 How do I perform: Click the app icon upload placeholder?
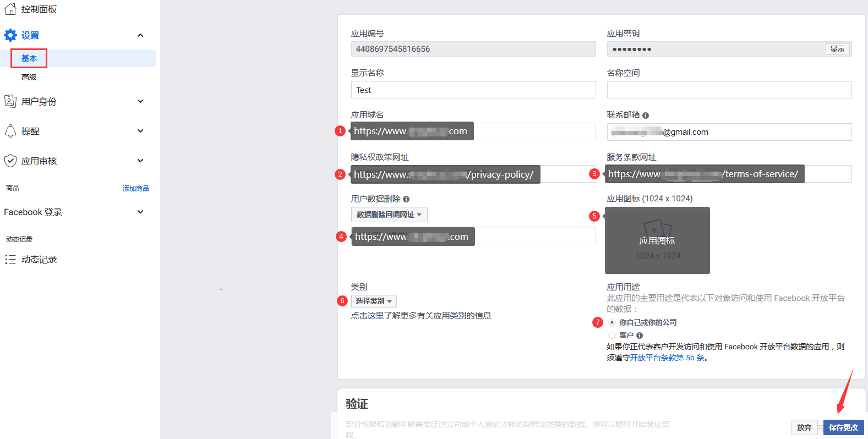pyautogui.click(x=657, y=240)
